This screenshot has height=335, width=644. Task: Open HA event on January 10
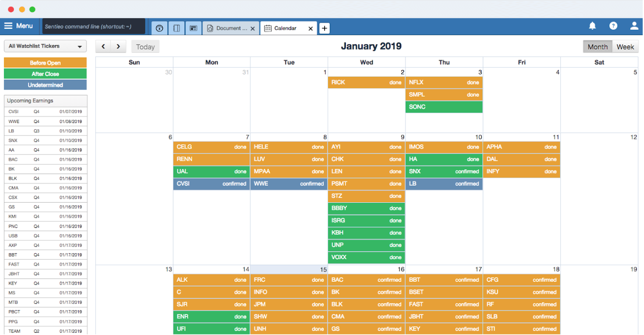[444, 159]
